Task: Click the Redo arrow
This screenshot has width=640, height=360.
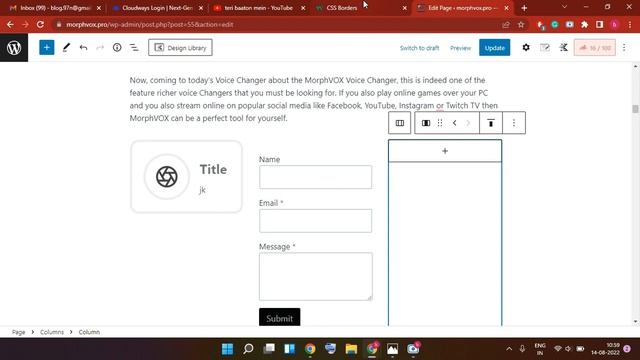Action: click(100, 48)
